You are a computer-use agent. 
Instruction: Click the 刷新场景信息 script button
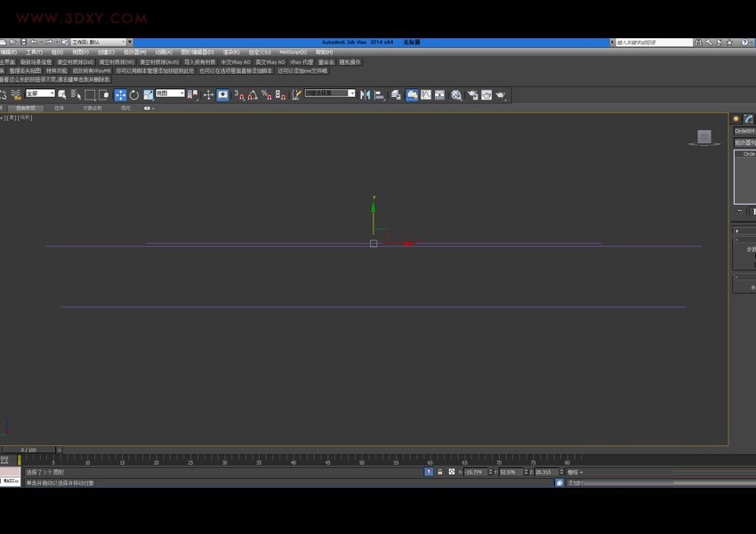[x=36, y=62]
